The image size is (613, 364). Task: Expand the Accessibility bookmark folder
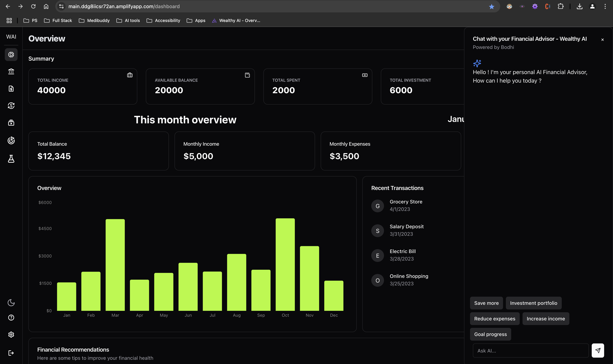(163, 21)
